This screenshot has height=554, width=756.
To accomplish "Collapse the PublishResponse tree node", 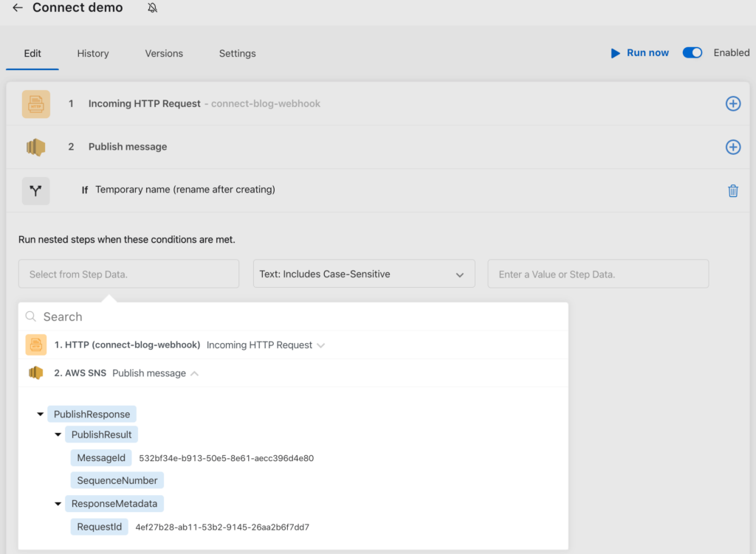I will (x=41, y=415).
